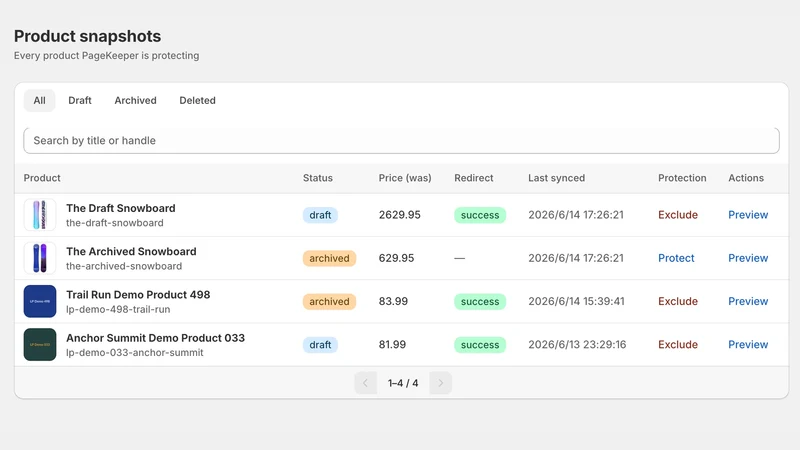Preview The Archived Snowboard
Viewport: 800px width, 450px height.
point(748,258)
